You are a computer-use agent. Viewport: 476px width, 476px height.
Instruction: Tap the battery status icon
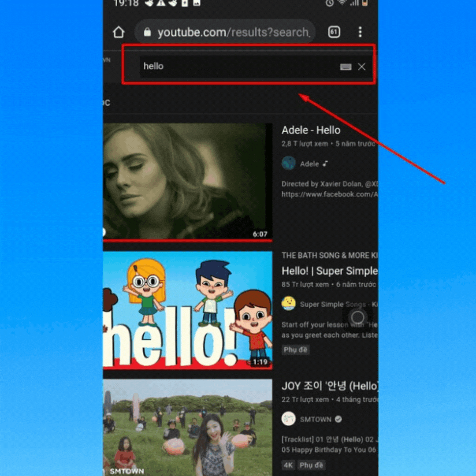(365, 3)
